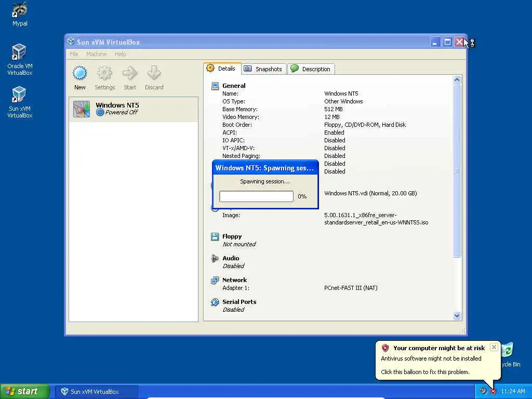Click the 'Other Windows' OS type value
Viewport: 532px width, 399px height.
click(343, 101)
